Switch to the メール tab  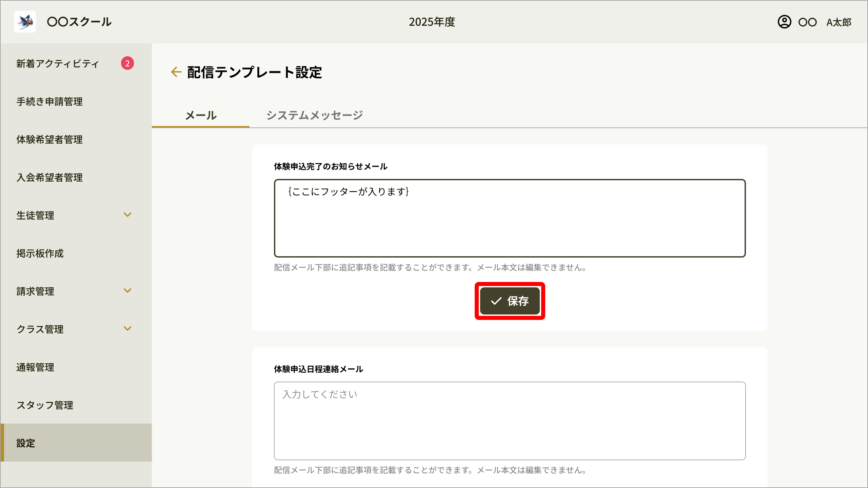(201, 115)
